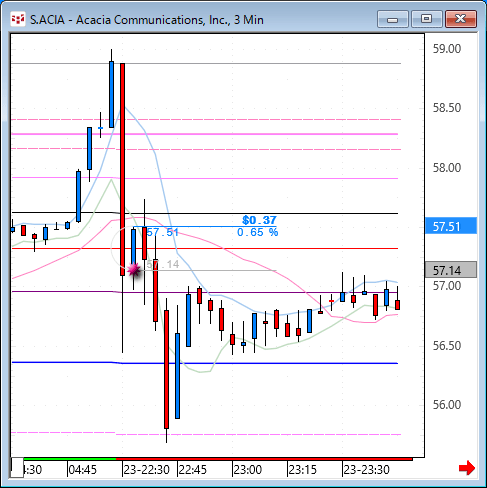This screenshot has height=488, width=487.
Task: Click the chart window icon in title bar
Action: pos(18,20)
